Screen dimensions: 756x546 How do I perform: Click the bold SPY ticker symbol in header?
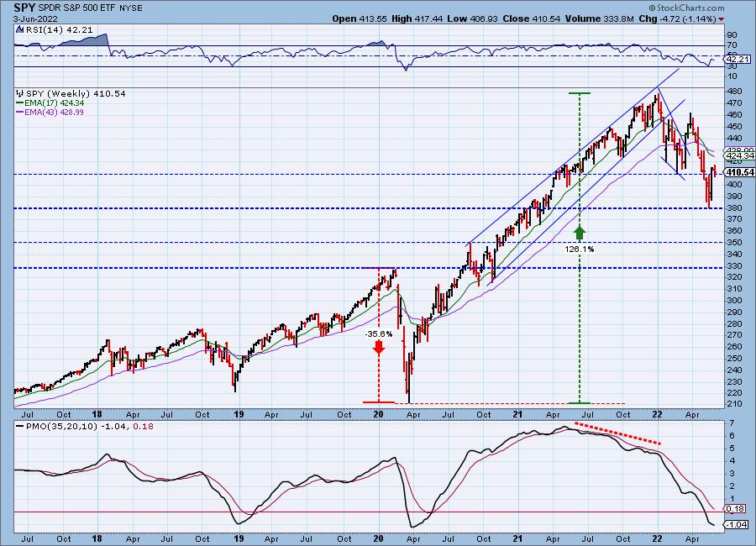[x=24, y=8]
